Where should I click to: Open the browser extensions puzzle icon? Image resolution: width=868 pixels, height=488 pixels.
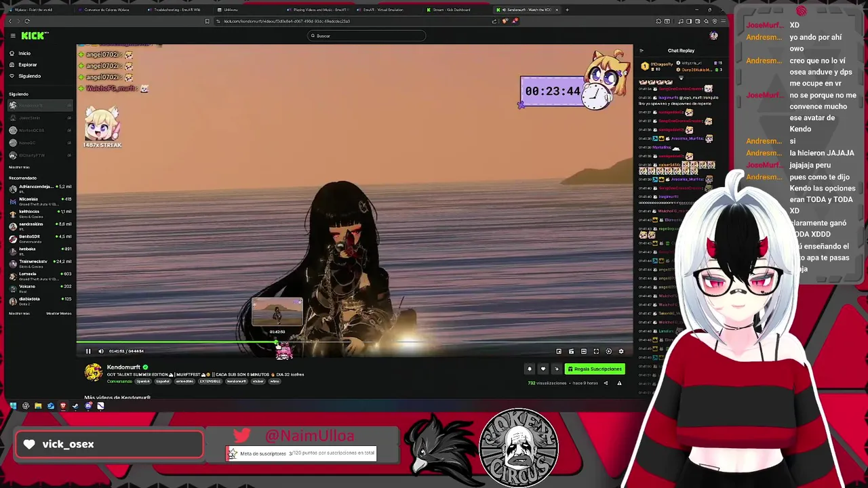coord(658,21)
